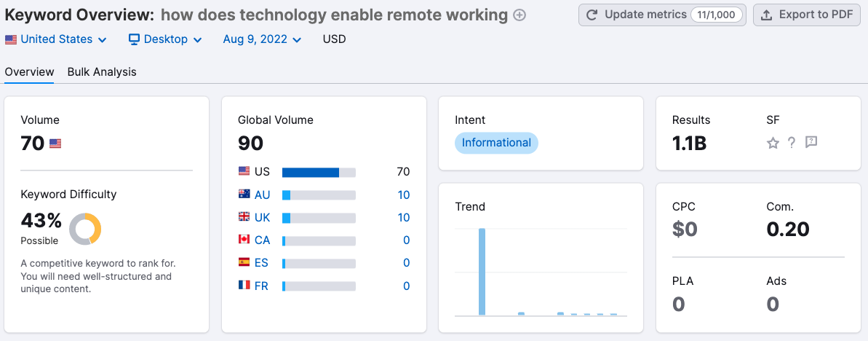Click the US flag next to Volume 70

pyautogui.click(x=55, y=144)
